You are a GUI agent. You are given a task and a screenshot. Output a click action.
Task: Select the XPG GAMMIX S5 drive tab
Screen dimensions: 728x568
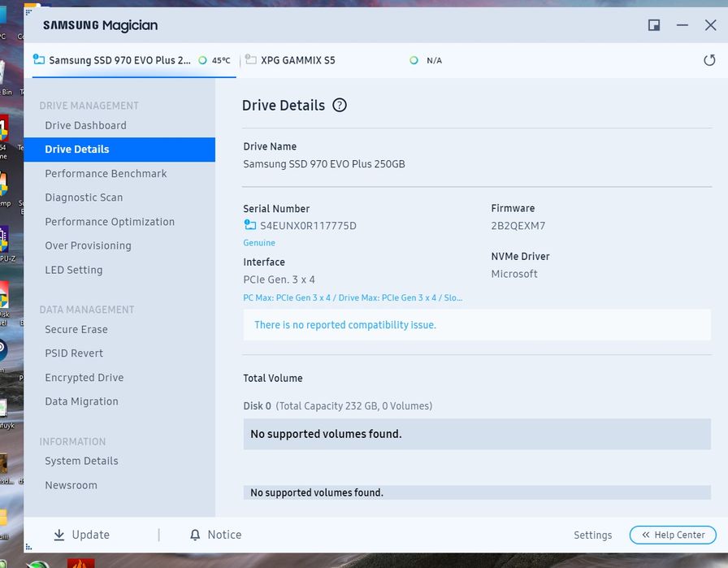tap(297, 60)
